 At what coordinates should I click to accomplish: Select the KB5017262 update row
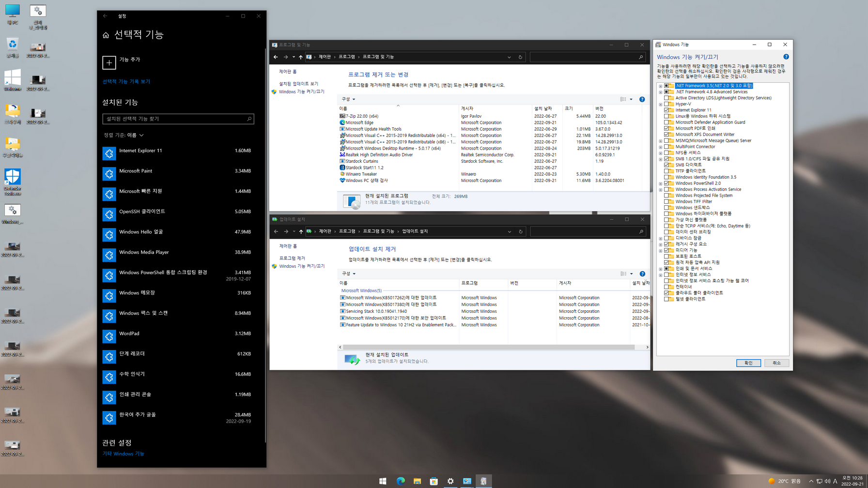pos(495,298)
